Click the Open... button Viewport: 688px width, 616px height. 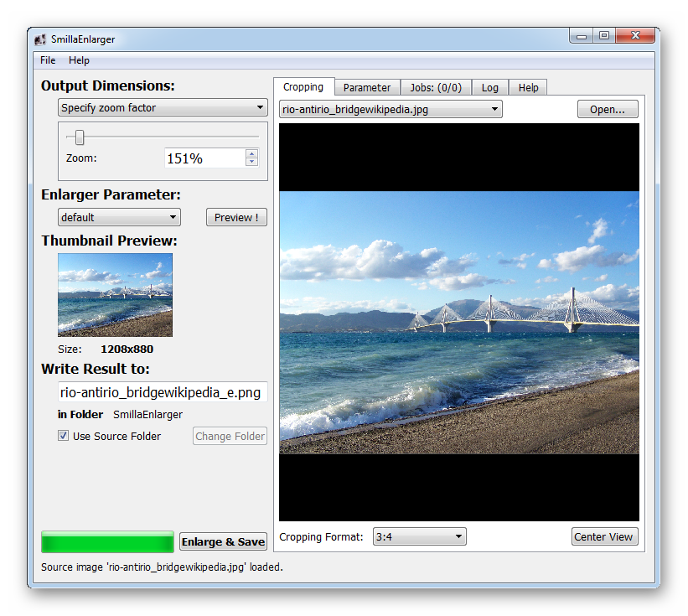click(x=607, y=109)
